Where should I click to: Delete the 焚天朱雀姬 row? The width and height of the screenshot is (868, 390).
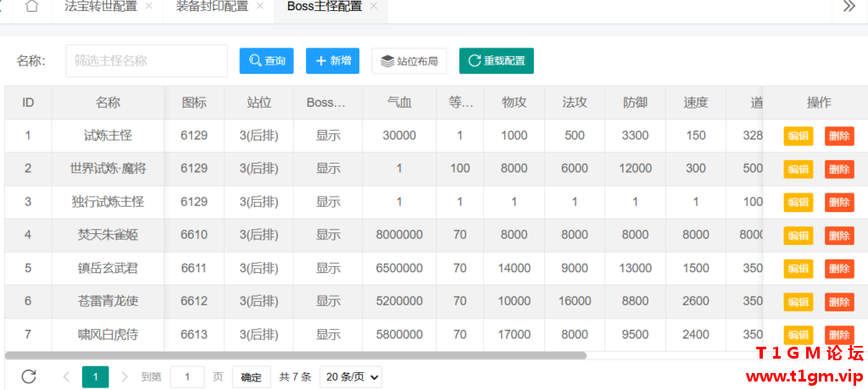click(x=839, y=236)
